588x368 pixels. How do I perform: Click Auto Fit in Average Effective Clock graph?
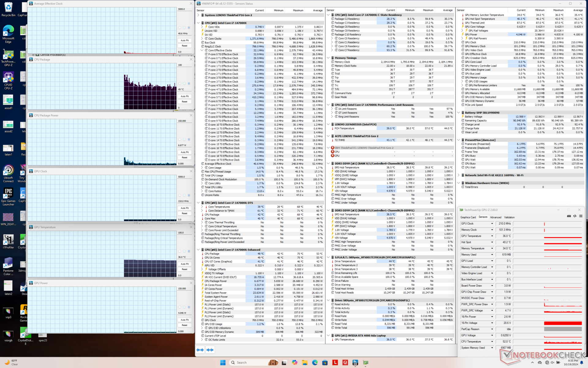(184, 40)
